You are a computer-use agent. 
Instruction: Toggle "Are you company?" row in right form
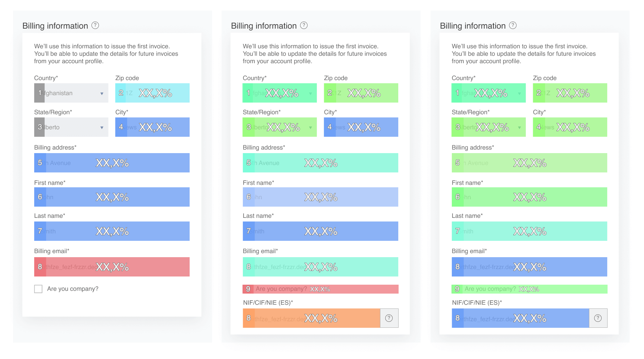(x=529, y=289)
